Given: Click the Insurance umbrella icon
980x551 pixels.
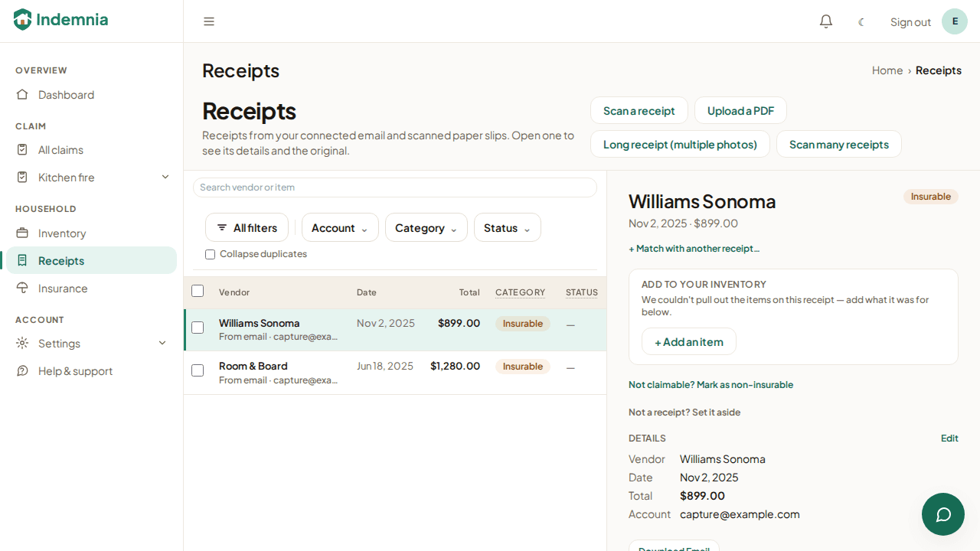Looking at the screenshot, I should pos(22,289).
